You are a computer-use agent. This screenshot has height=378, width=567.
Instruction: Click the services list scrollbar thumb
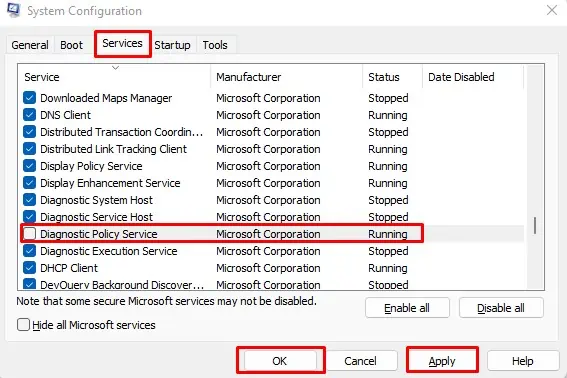click(x=534, y=225)
